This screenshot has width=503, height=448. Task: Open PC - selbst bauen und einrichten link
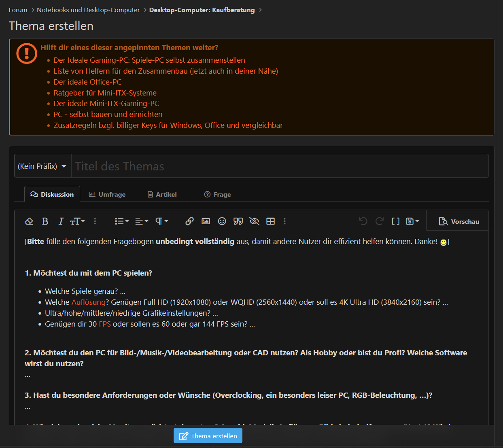click(108, 115)
